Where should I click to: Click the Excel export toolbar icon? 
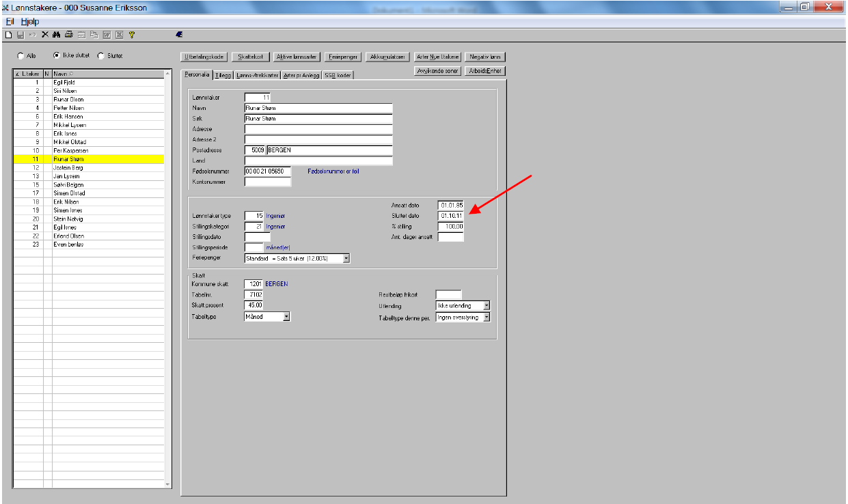(118, 34)
